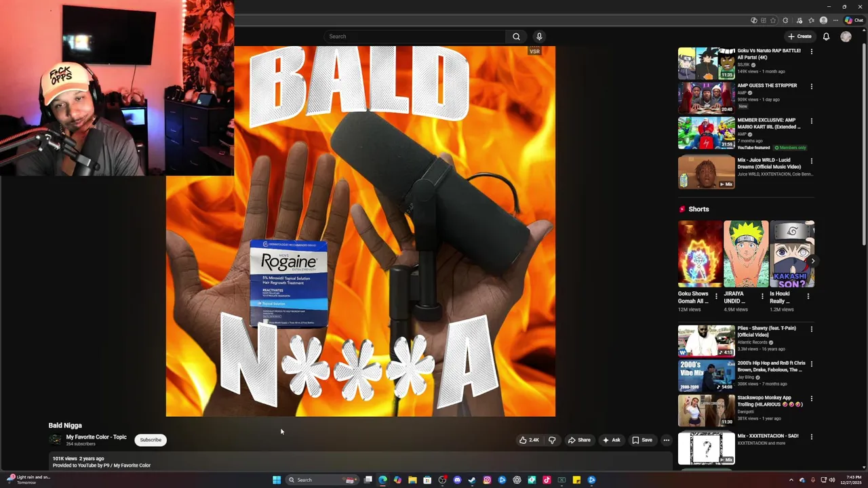
Task: Open 2000's Hip Hop and RnB mix thumbnail
Action: pyautogui.click(x=706, y=375)
